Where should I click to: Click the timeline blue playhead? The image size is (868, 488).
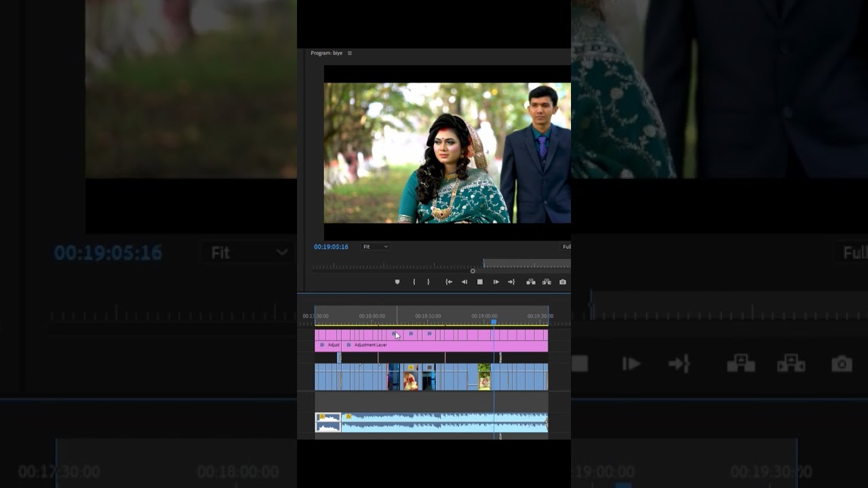coord(494,322)
